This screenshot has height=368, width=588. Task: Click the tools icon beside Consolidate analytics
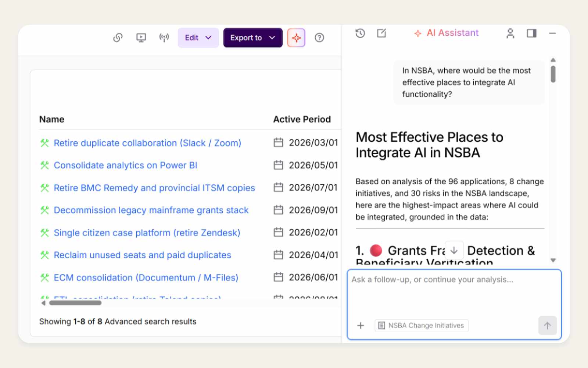44,165
